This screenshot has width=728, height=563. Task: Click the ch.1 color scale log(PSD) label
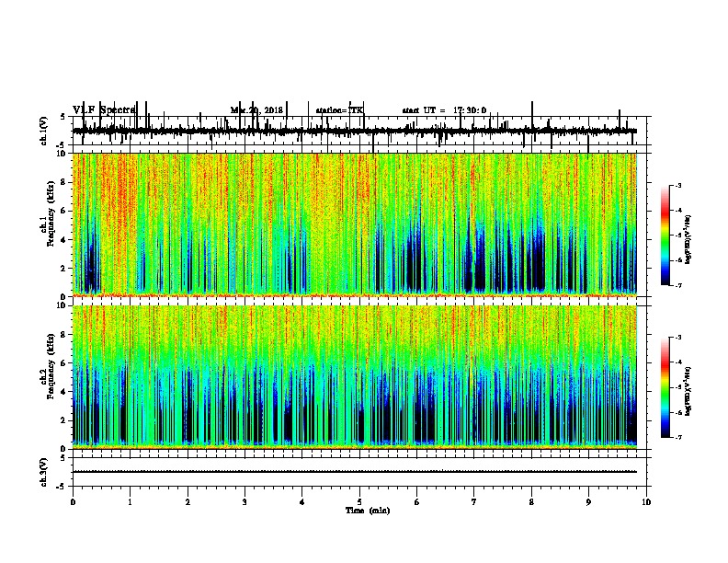click(x=688, y=239)
